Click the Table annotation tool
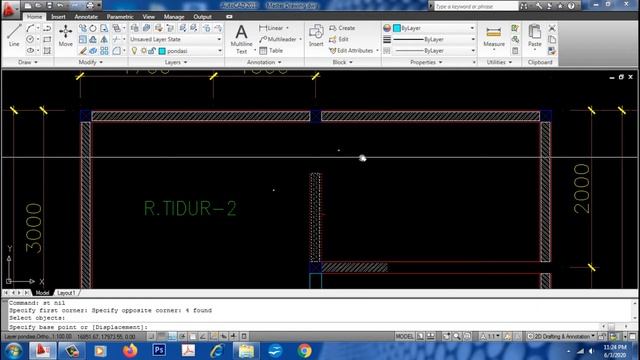This screenshot has width=640, height=360. (271, 51)
